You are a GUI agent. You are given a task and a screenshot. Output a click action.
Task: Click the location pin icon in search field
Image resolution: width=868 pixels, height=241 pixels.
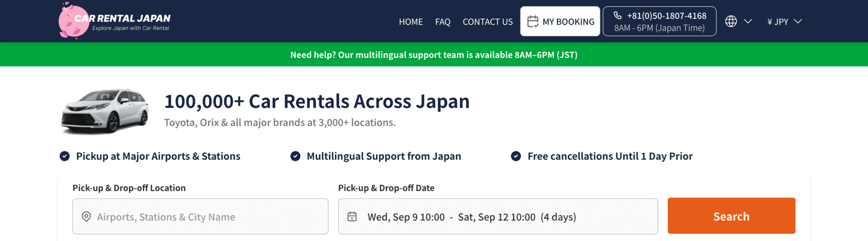[x=86, y=216]
